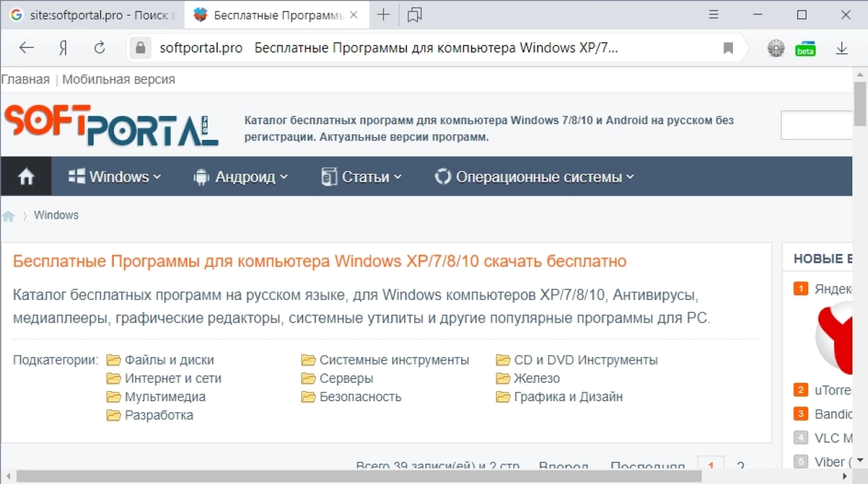The height and width of the screenshot is (484, 868).
Task: Click the number 3 badge beside Bandic
Action: click(x=801, y=413)
